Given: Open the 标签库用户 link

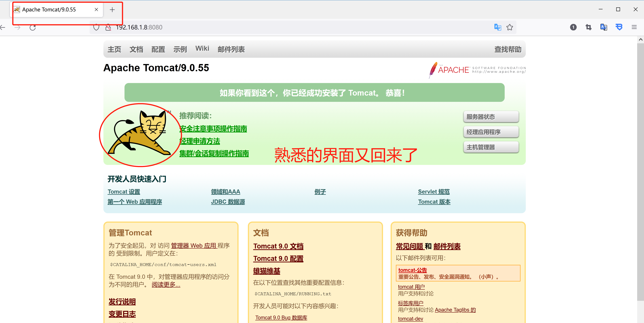Looking at the screenshot, I should (411, 303).
